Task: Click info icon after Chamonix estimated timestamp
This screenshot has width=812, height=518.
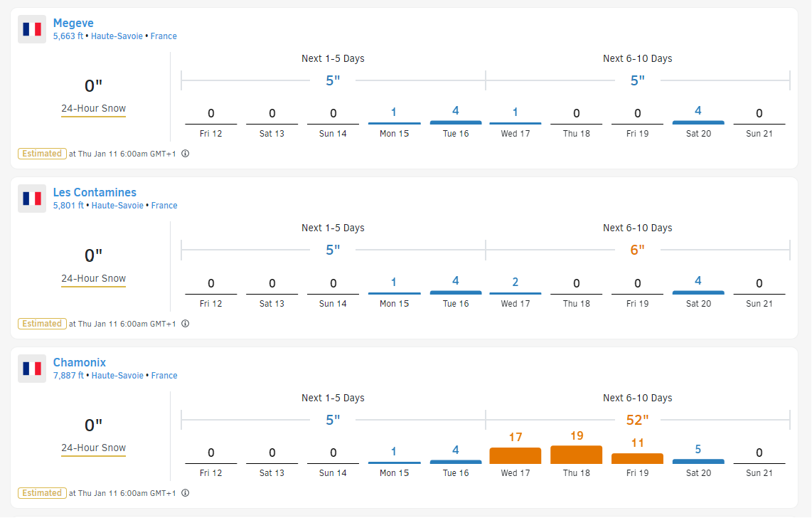Action: click(186, 493)
